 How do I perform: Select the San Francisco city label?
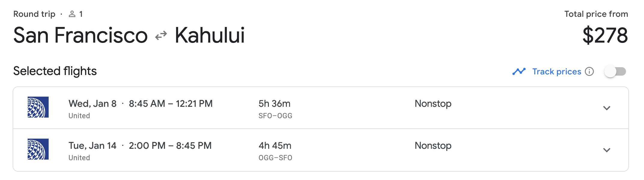tap(79, 35)
